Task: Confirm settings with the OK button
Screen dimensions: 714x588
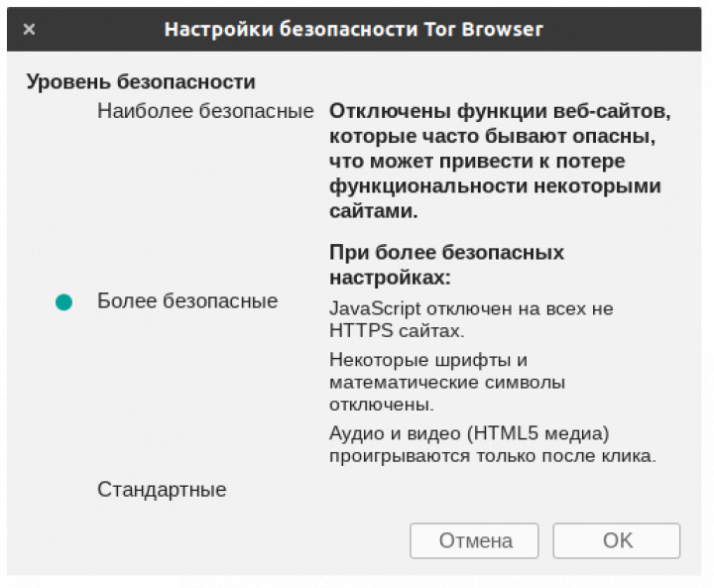Action: point(616,540)
